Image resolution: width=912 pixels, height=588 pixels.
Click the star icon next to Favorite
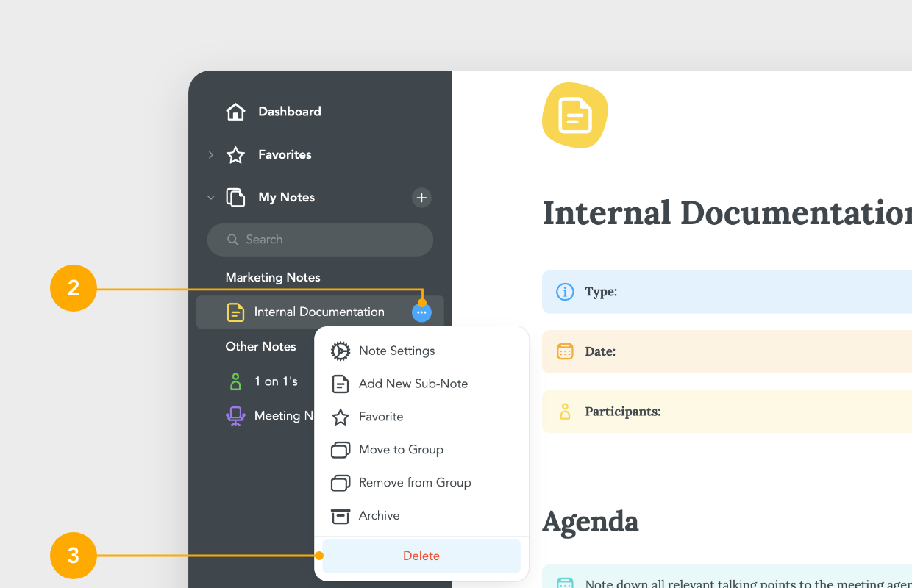(341, 417)
